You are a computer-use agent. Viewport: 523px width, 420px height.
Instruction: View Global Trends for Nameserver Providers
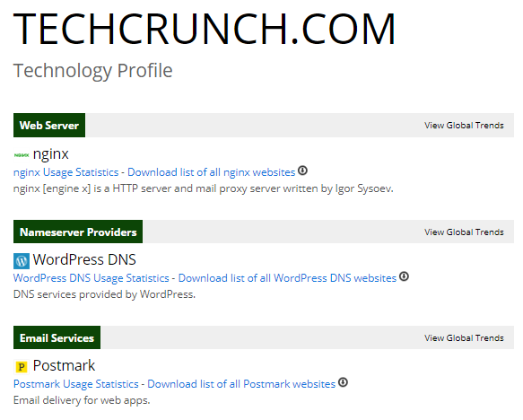tap(464, 232)
